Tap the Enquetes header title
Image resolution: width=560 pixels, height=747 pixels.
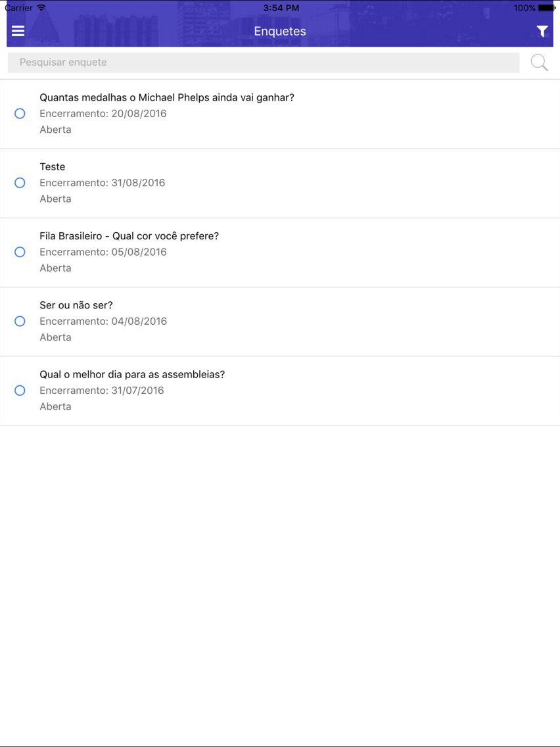pyautogui.click(x=280, y=31)
